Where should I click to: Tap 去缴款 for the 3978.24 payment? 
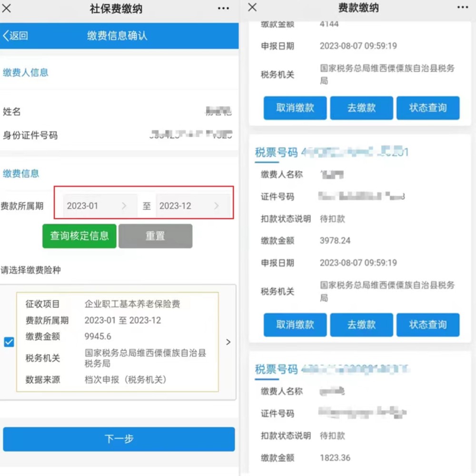coord(361,325)
